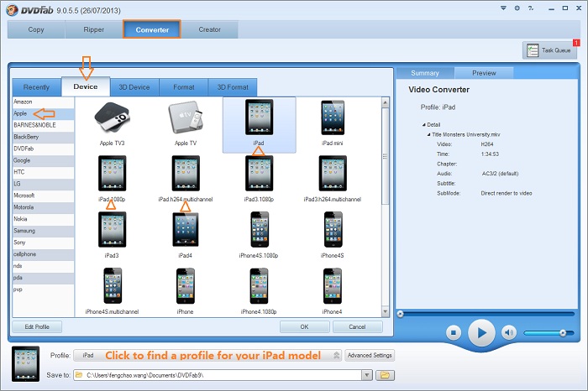The height and width of the screenshot is (391, 588).
Task: Confirm profile selection with OK
Action: [304, 327]
